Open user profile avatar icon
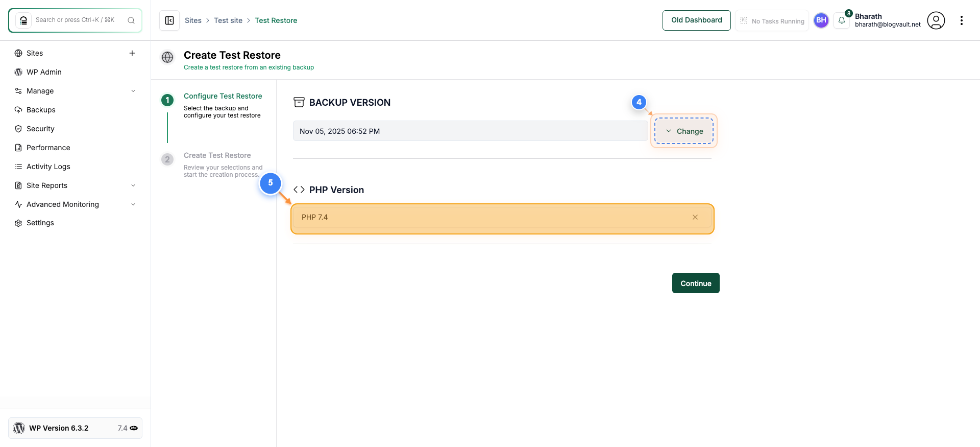The width and height of the screenshot is (980, 447). (x=936, y=20)
